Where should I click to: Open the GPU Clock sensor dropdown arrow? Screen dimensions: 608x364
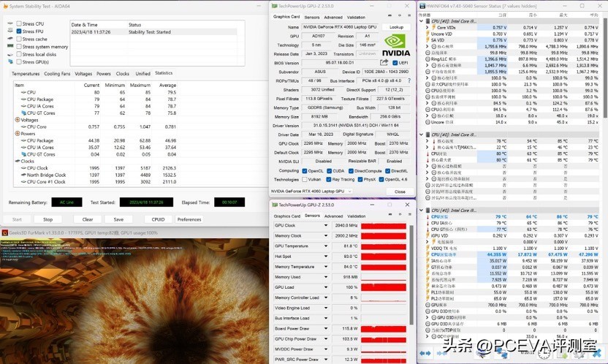point(326,226)
